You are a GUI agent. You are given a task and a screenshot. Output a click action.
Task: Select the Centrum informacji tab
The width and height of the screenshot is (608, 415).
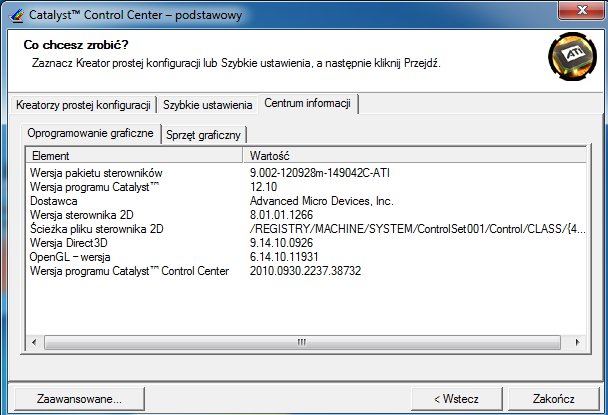coord(307,104)
